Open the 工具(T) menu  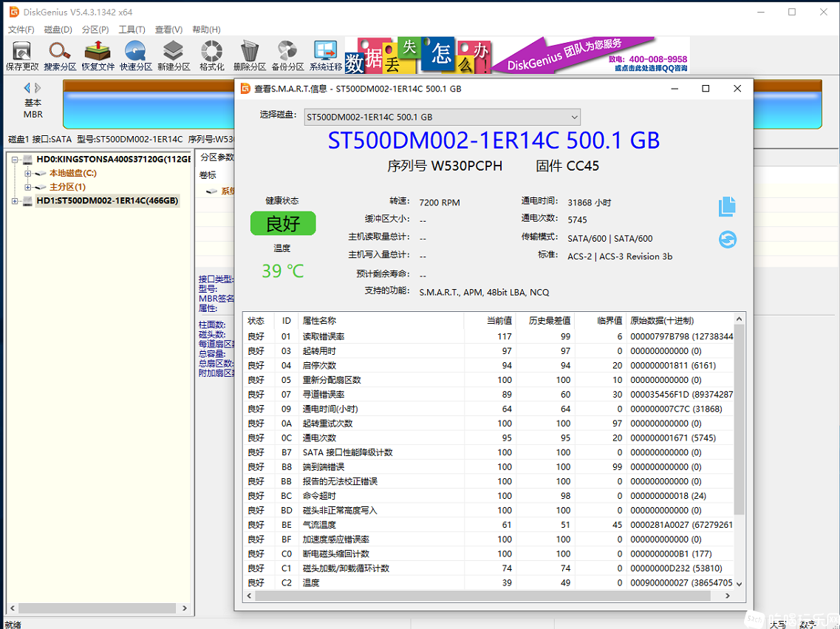132,30
